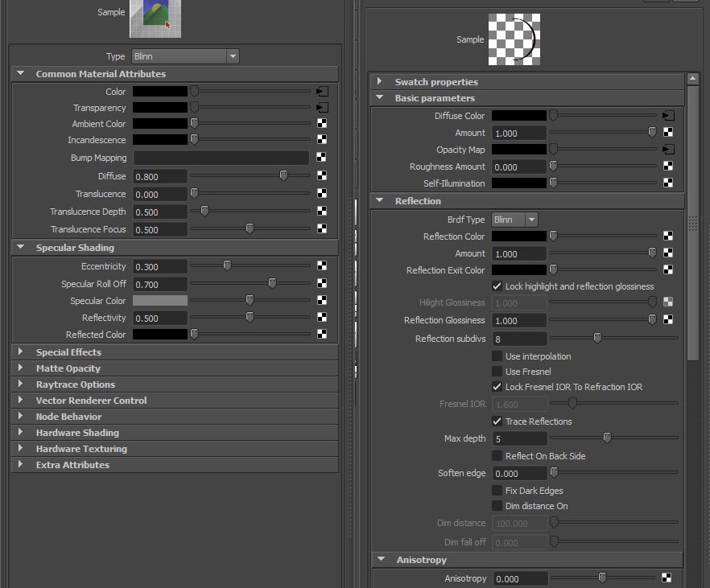This screenshot has width=710, height=588.
Task: Click the Translucence Focus map checker icon
Action: pos(322,228)
